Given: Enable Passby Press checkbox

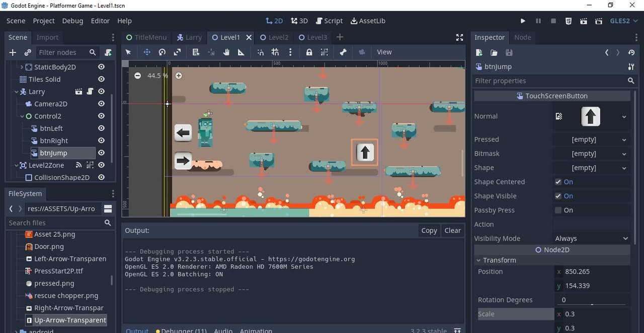Looking at the screenshot, I should pos(558,210).
